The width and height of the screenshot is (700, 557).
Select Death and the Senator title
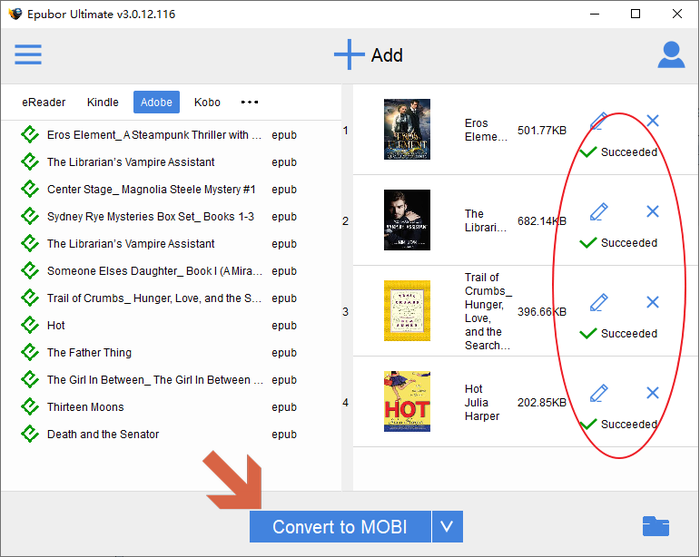coord(103,434)
